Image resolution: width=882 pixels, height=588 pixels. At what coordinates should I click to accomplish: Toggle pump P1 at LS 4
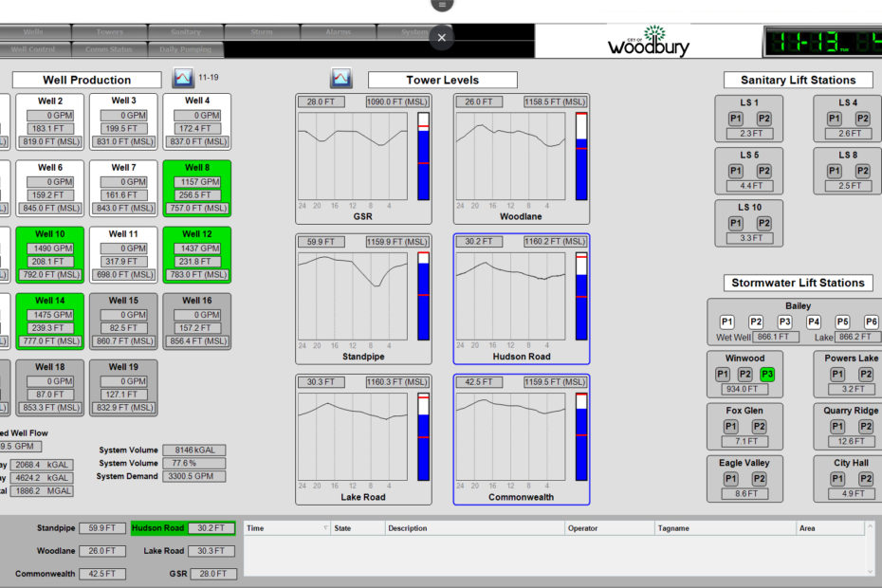coord(835,119)
